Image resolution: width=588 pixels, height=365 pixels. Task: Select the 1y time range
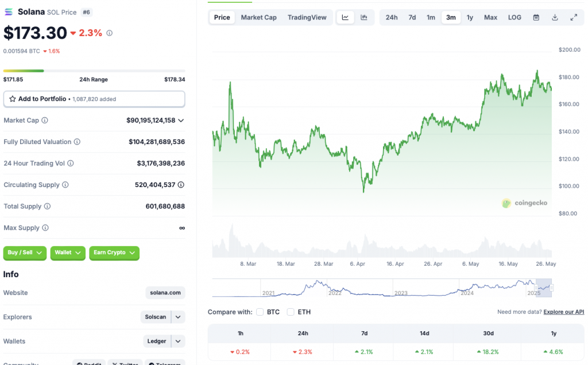(470, 17)
